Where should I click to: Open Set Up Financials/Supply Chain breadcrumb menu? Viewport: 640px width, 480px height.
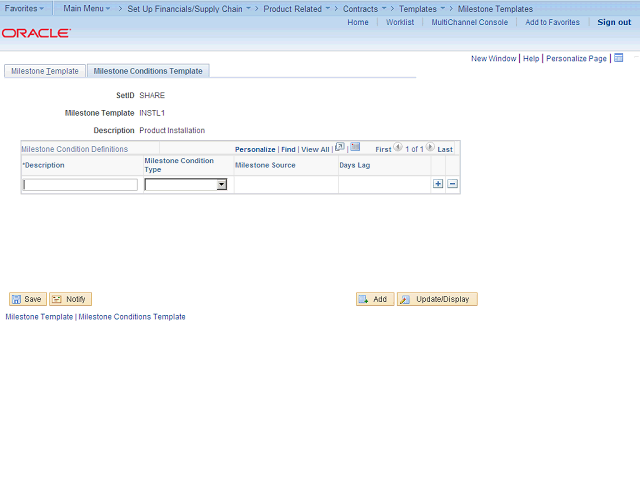pos(189,9)
